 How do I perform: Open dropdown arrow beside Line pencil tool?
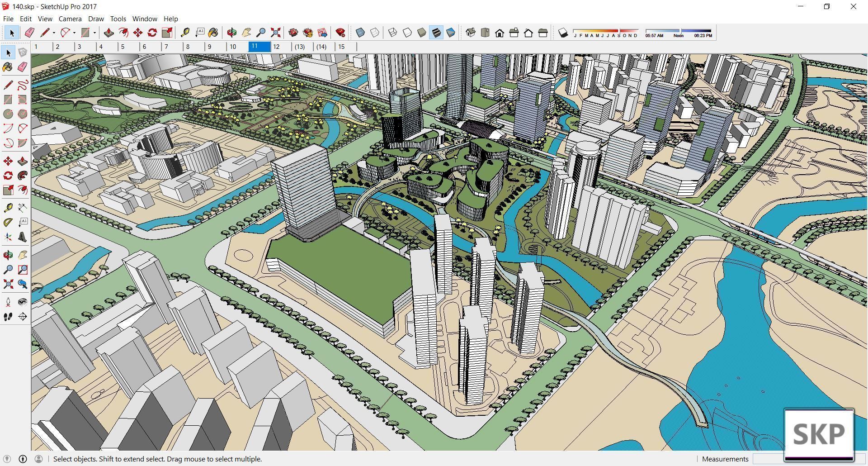pyautogui.click(x=54, y=33)
